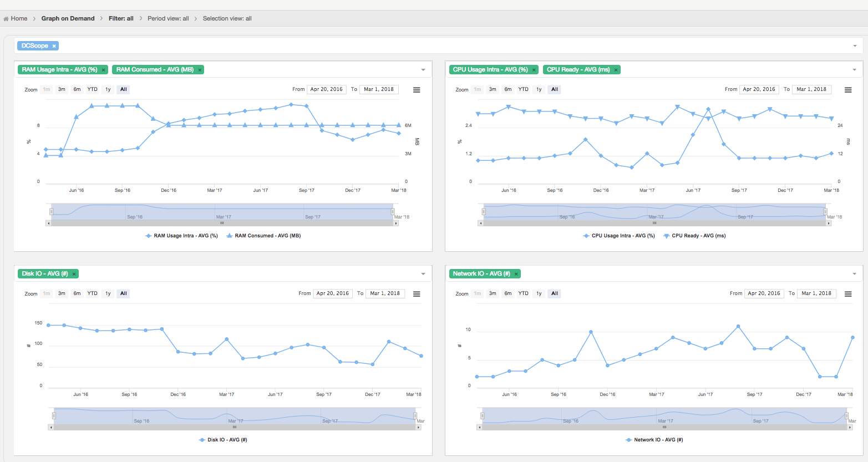The height and width of the screenshot is (462, 868).
Task: Set RAM chart zoom to 6m
Action: 77,89
